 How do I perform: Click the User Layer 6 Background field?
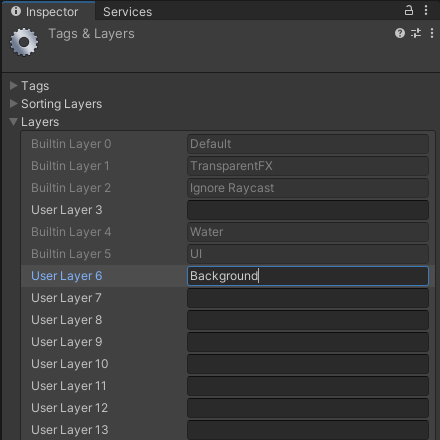308,276
